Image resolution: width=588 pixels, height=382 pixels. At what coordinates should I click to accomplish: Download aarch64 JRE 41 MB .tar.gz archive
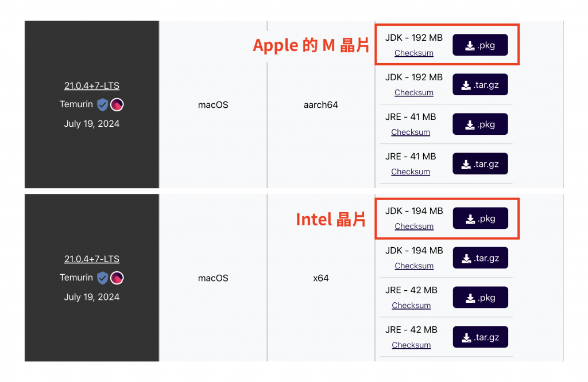coord(480,163)
